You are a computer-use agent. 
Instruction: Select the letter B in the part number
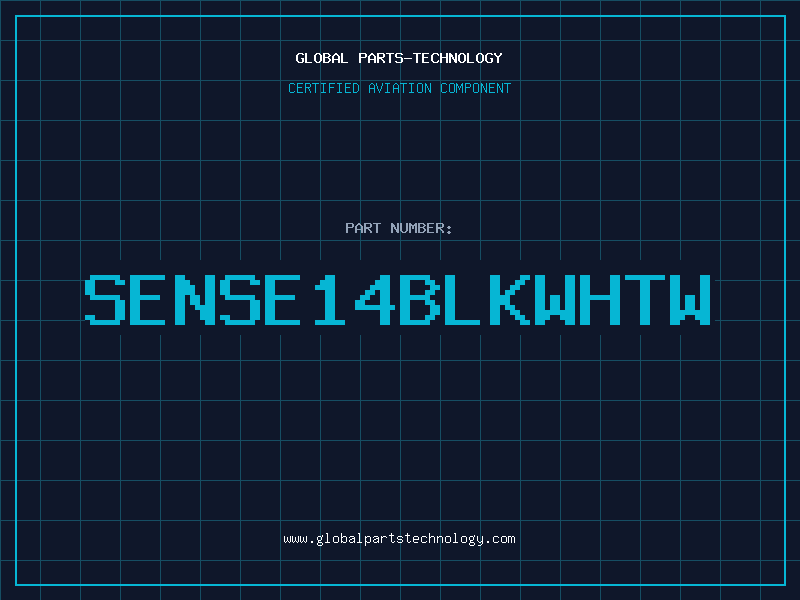(420, 299)
